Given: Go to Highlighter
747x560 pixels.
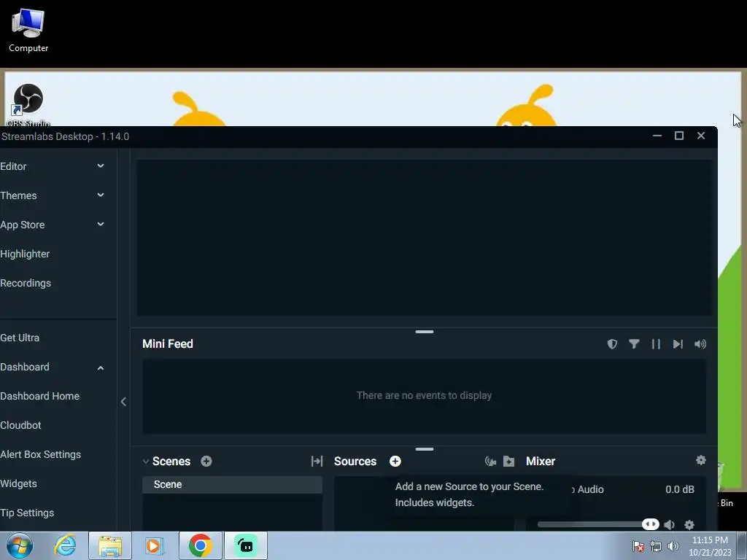Looking at the screenshot, I should pos(25,254).
